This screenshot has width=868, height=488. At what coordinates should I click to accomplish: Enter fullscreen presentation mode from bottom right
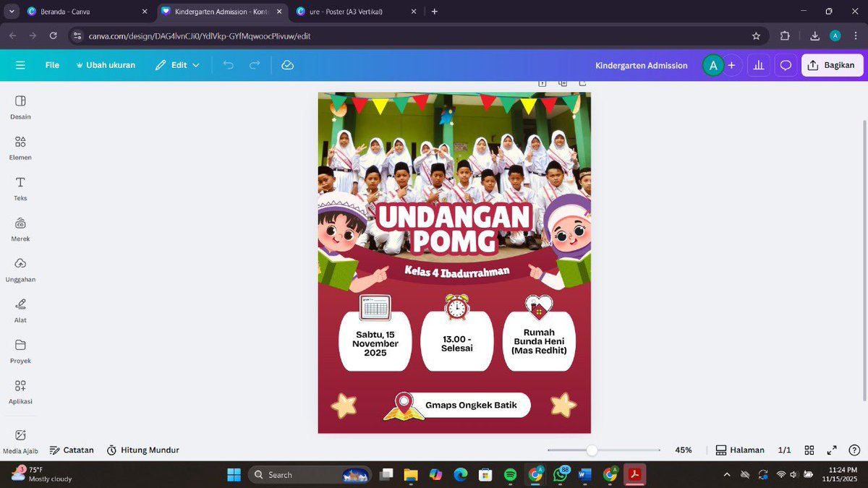(x=832, y=450)
